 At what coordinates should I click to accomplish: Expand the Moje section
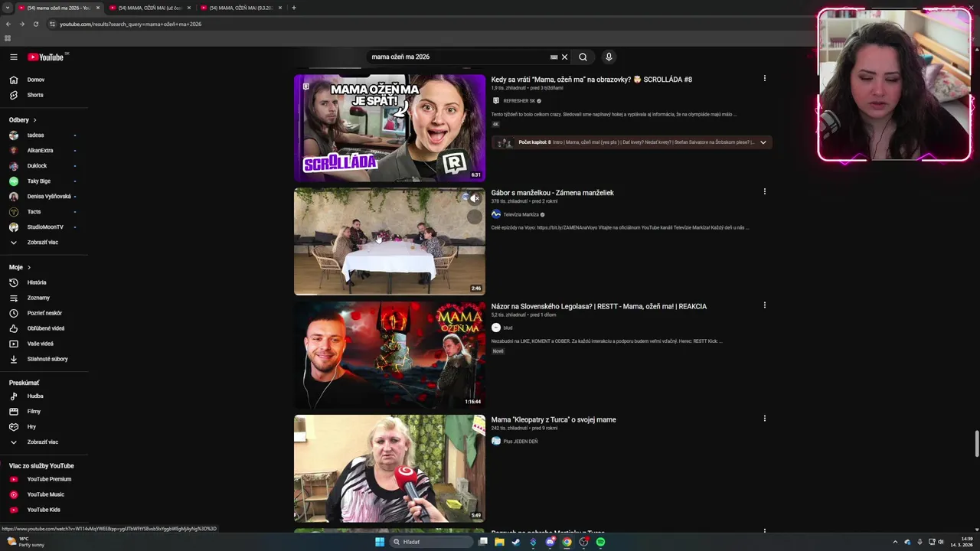[x=20, y=267]
